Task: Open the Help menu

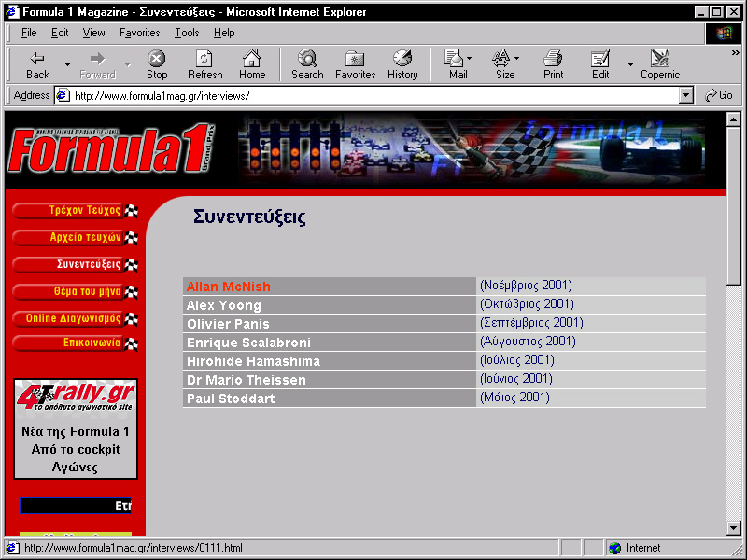Action: 224,33
